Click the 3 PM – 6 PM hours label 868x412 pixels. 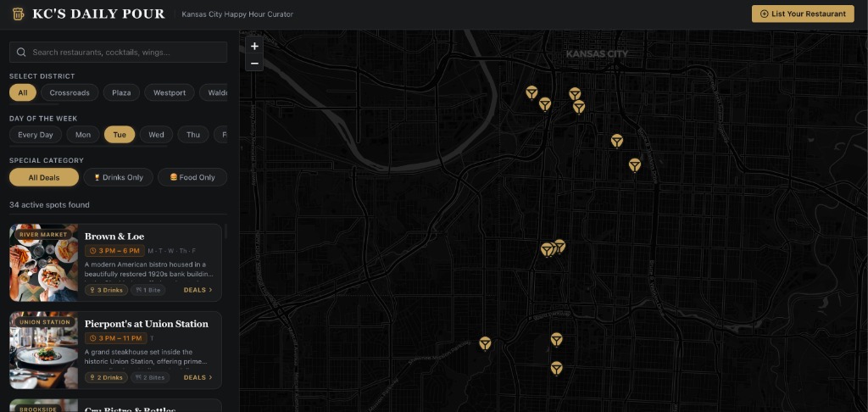pyautogui.click(x=114, y=251)
